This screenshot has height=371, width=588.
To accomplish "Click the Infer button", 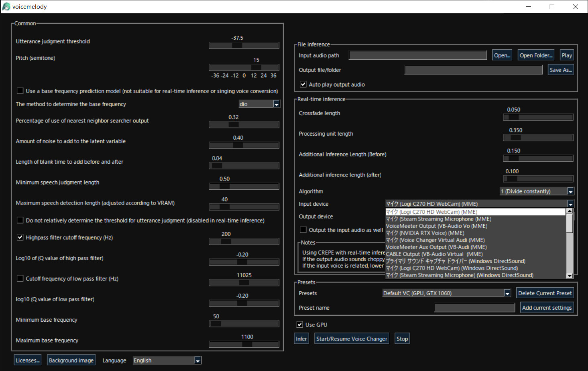I will click(x=301, y=338).
